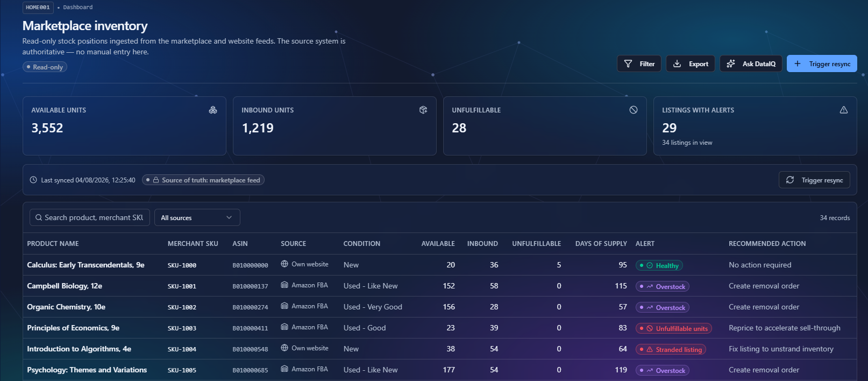Sort by Inbound column header
This screenshot has width=868, height=381.
tap(482, 244)
